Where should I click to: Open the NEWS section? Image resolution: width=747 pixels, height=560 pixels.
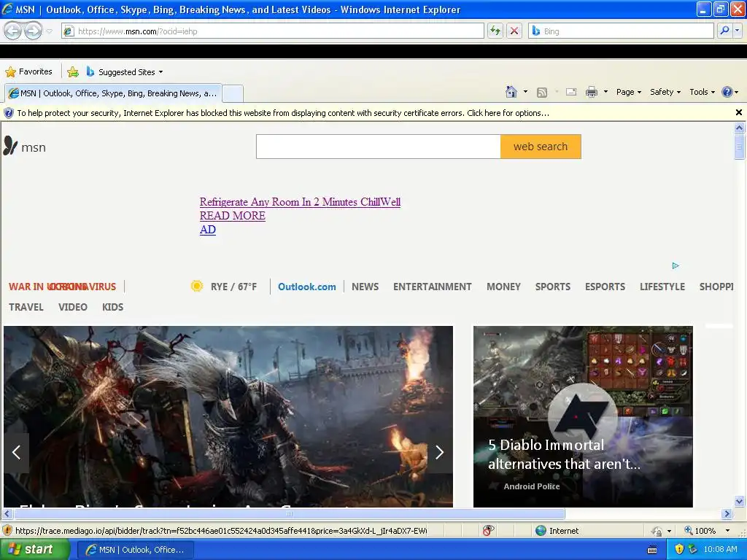tap(365, 287)
